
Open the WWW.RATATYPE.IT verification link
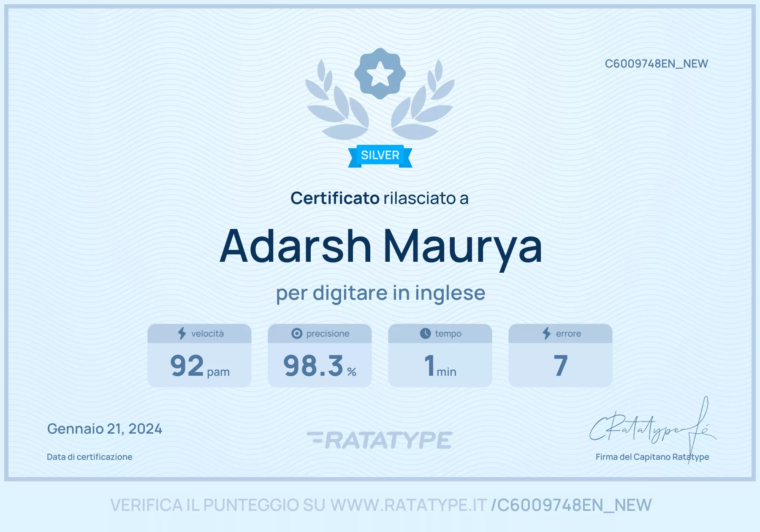click(409, 505)
